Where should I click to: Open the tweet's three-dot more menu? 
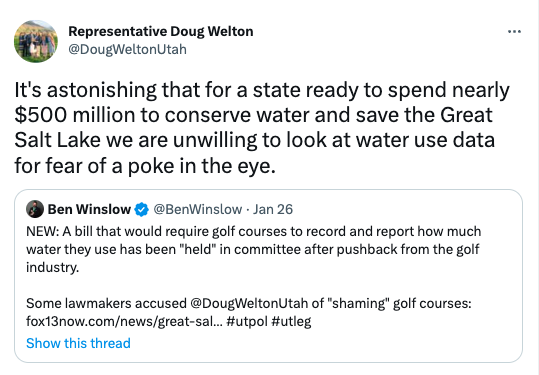514,32
